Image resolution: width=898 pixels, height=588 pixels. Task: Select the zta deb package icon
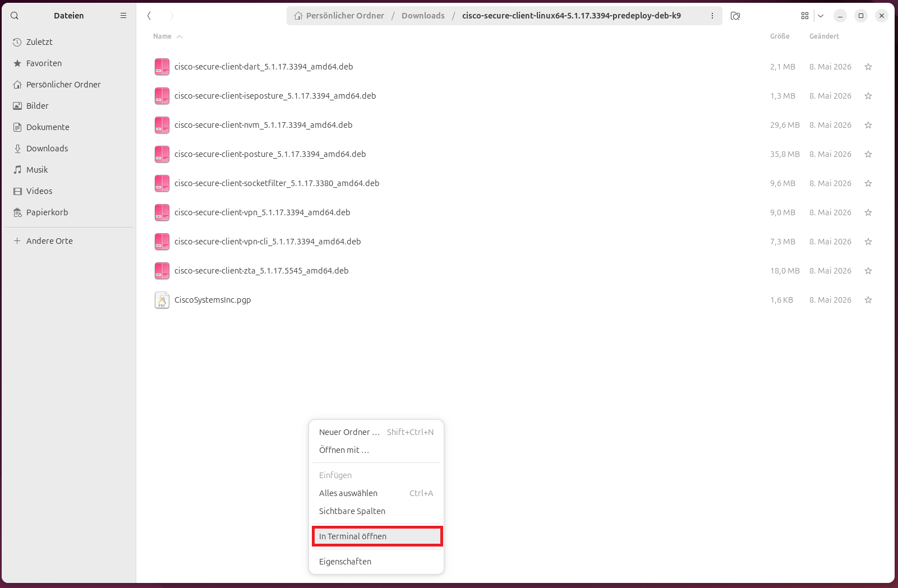coord(162,271)
